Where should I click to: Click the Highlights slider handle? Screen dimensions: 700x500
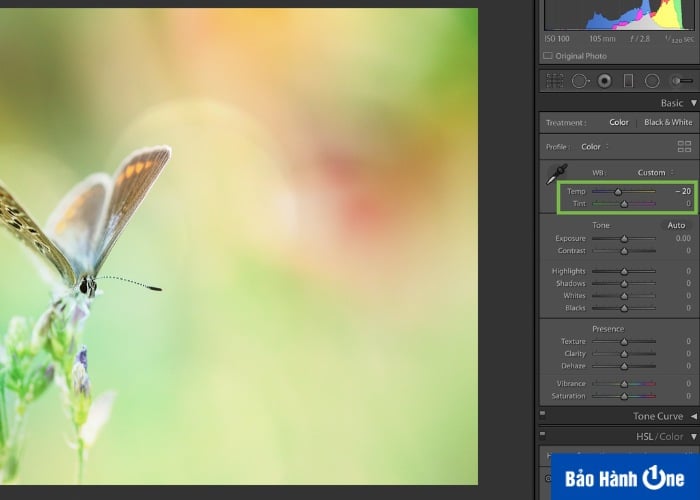(x=624, y=271)
